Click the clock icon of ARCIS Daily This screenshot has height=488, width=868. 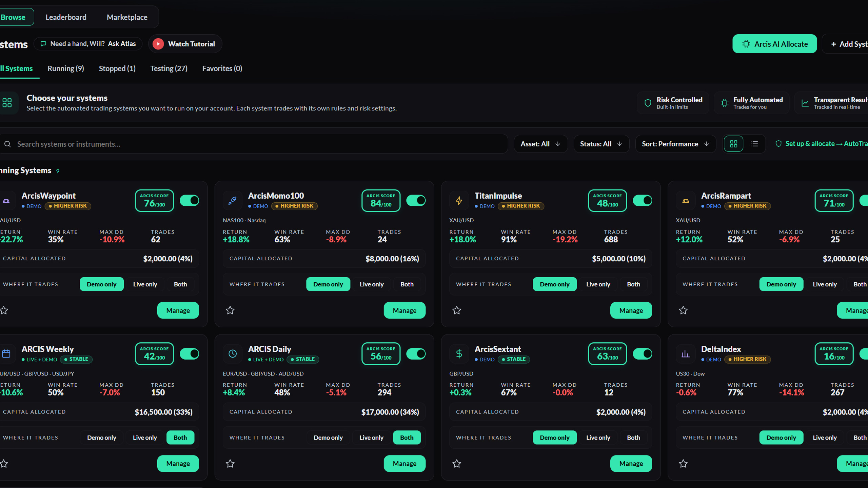click(233, 354)
